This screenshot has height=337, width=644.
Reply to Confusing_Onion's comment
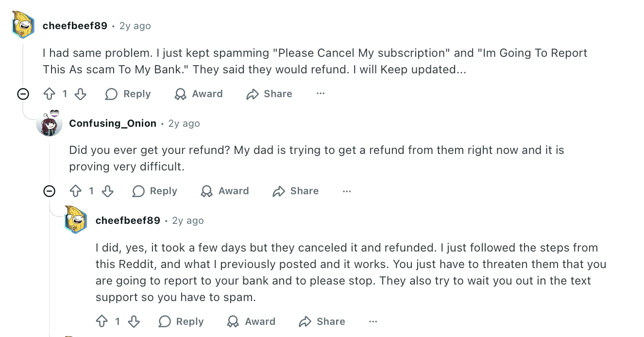tap(154, 191)
